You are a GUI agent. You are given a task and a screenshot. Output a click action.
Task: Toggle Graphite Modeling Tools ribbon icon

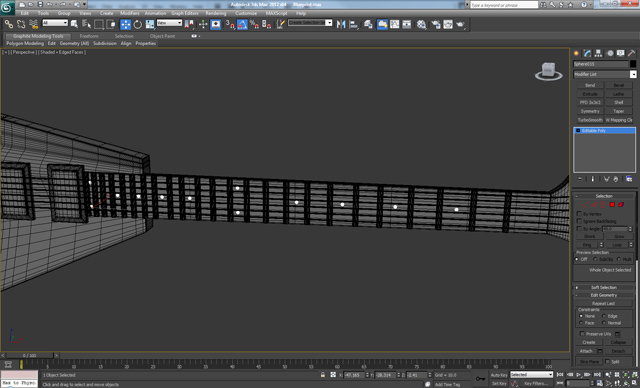coord(382,24)
